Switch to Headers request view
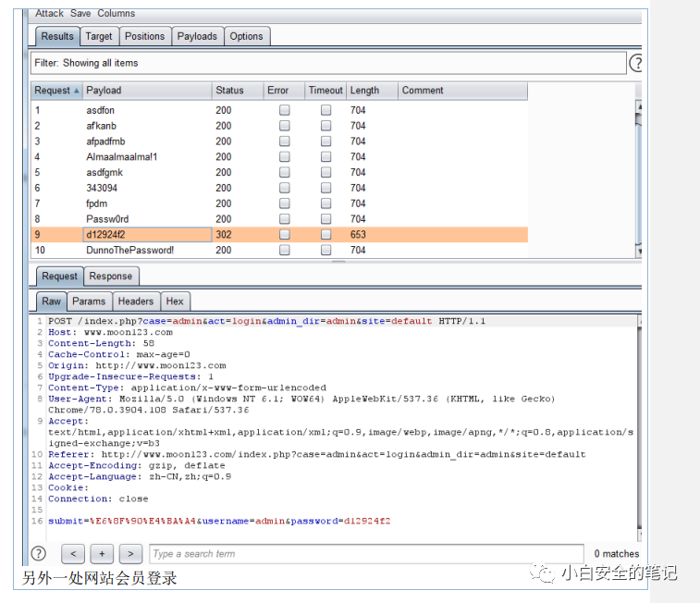This screenshot has width=700, height=603. [136, 301]
